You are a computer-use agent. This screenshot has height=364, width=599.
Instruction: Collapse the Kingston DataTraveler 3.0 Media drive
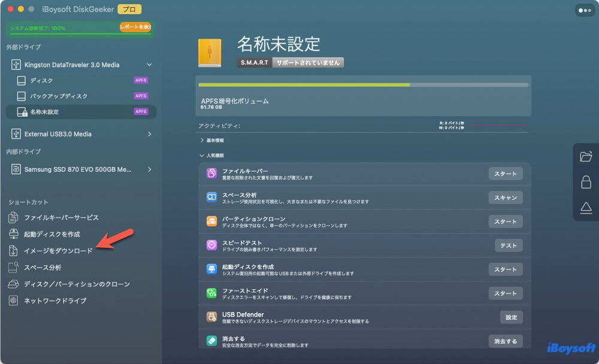149,65
